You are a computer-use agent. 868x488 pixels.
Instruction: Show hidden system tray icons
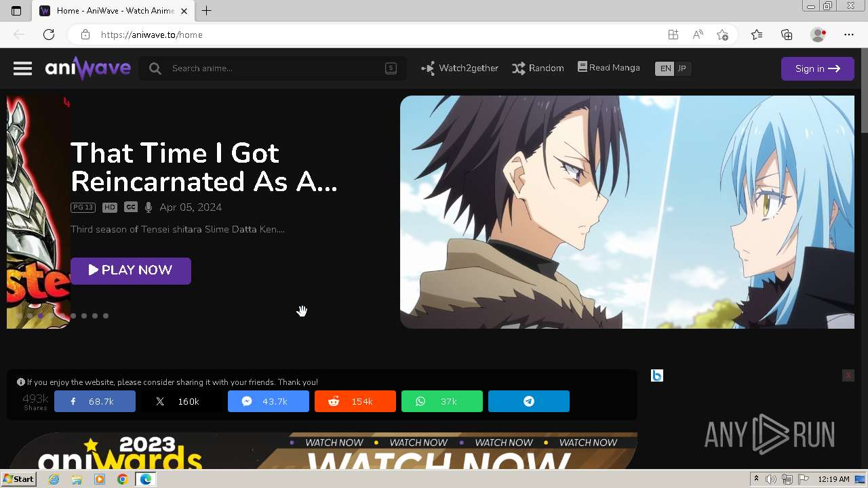click(x=756, y=479)
